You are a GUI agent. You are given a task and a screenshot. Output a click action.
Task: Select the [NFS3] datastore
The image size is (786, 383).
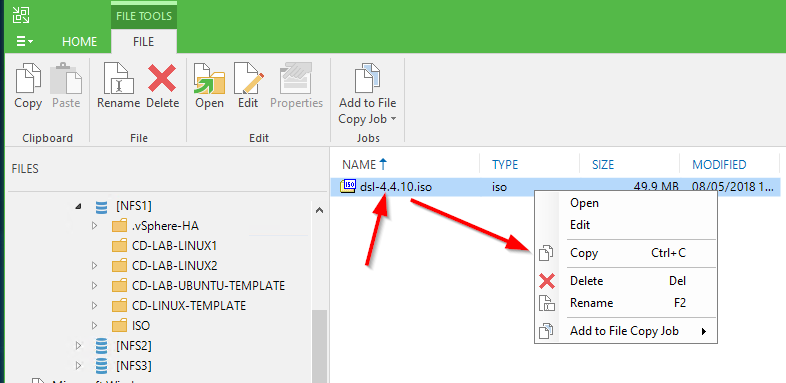pos(133,365)
